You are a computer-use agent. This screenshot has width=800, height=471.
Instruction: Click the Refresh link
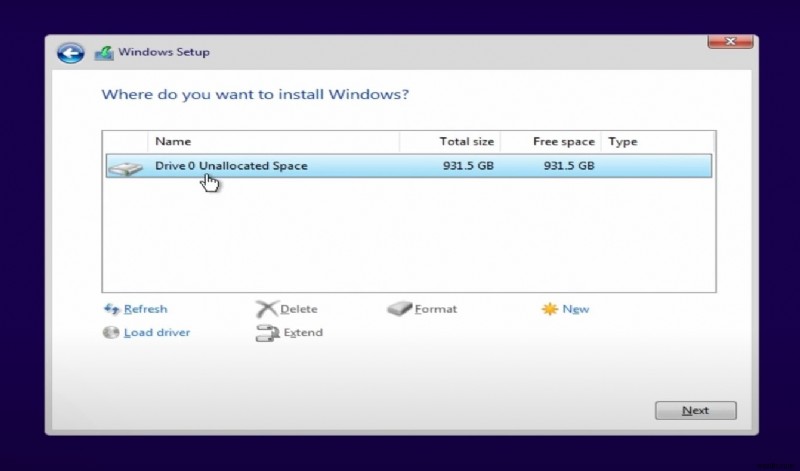point(145,309)
